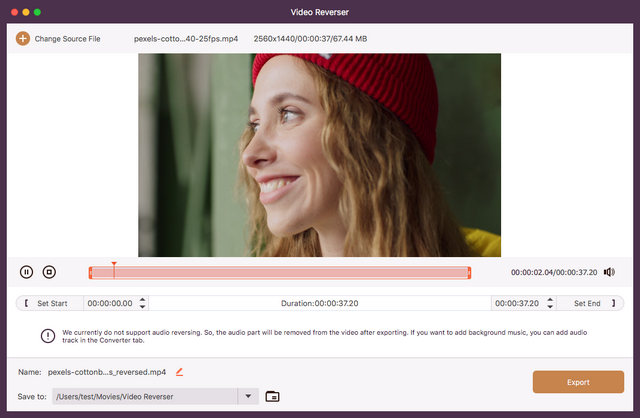Click the right end handle of timeline
The height and width of the screenshot is (418, 640).
pos(469,272)
